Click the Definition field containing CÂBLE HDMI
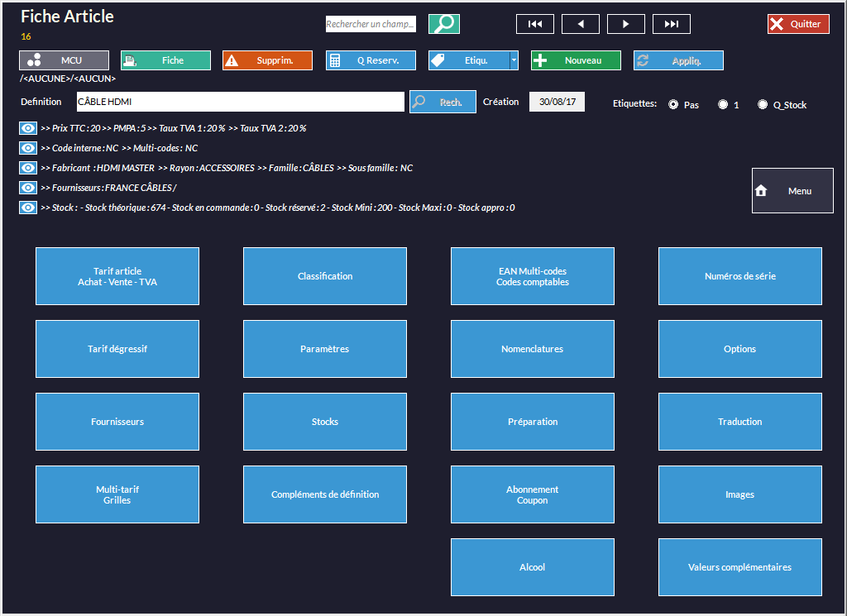 tap(240, 102)
